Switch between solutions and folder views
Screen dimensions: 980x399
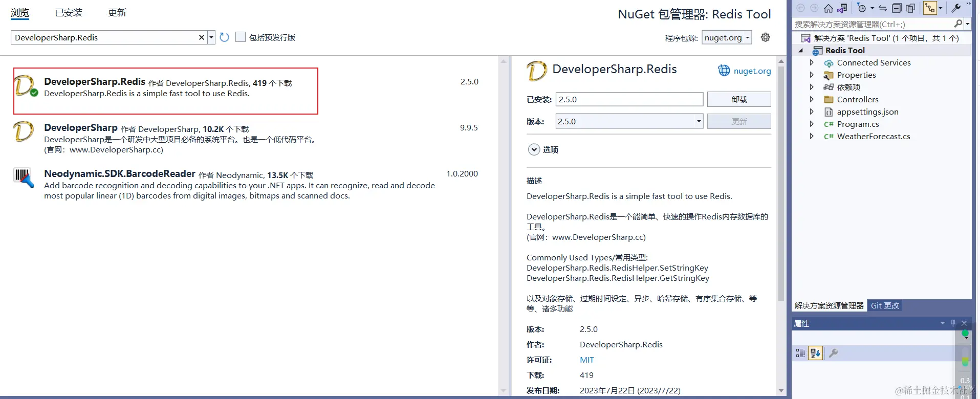842,8
